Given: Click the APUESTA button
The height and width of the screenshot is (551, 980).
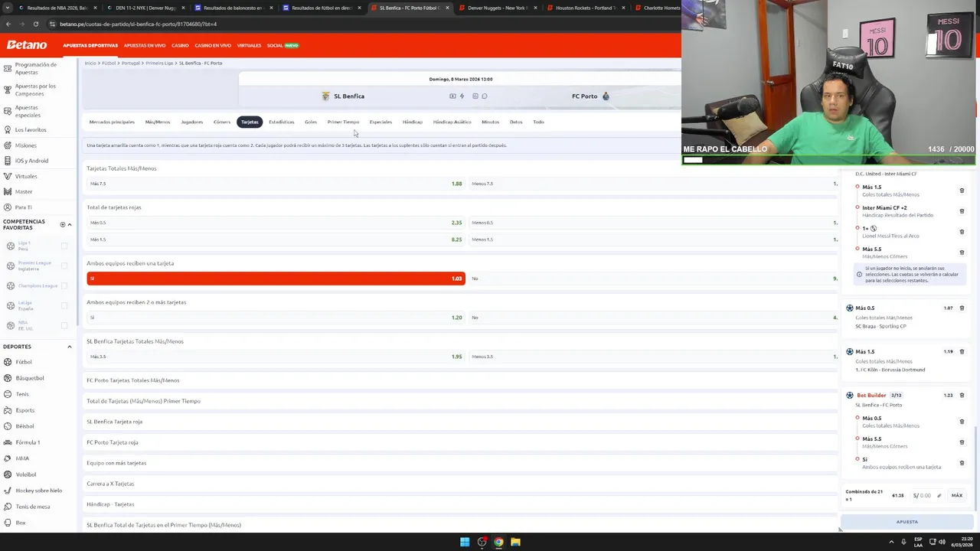Looking at the screenshot, I should click(x=907, y=522).
